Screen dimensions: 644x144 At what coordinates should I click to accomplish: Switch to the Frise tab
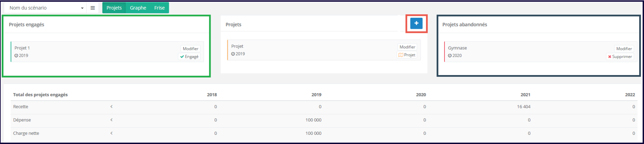pos(159,8)
